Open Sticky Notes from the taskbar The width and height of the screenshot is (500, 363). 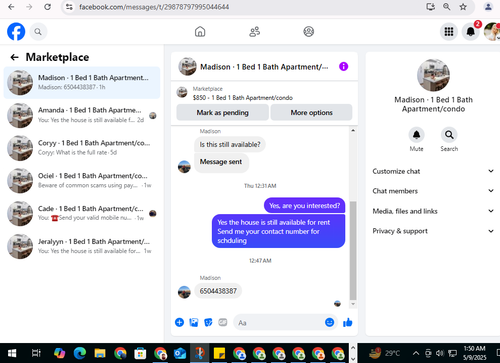[219, 353]
